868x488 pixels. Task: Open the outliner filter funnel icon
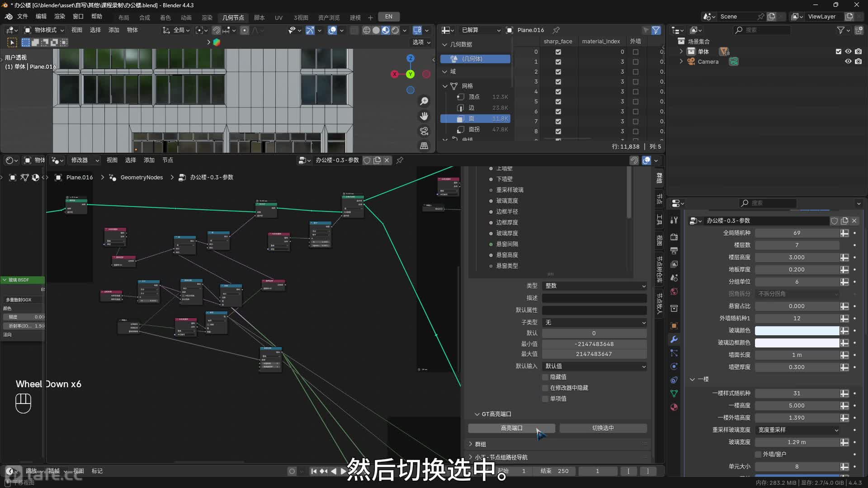tap(840, 30)
